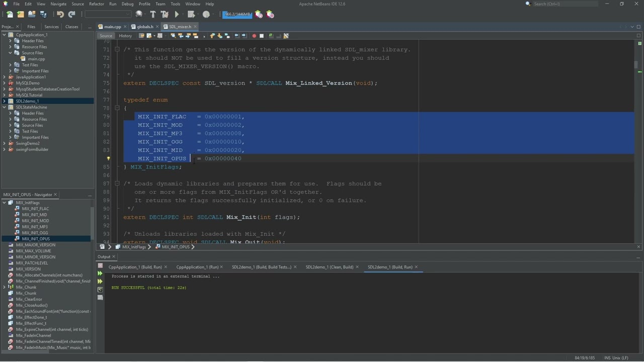Click the Profile Project toolbar icon
Screen dimensions: 644x362
click(x=206, y=15)
